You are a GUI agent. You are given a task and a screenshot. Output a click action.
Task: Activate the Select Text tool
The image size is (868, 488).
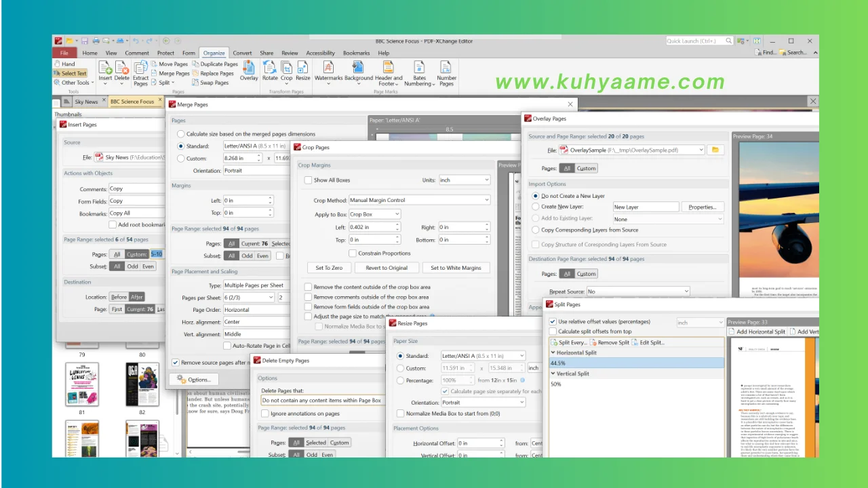pos(71,73)
